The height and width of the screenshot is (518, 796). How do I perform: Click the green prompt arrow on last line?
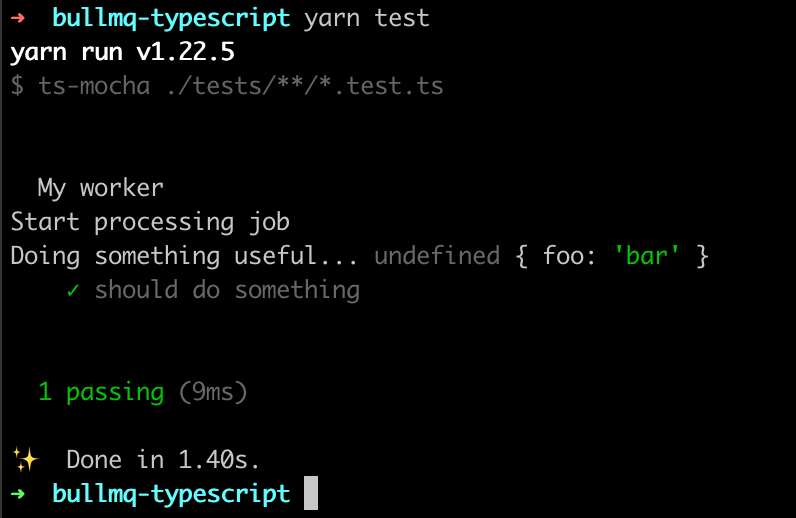[x=18, y=494]
